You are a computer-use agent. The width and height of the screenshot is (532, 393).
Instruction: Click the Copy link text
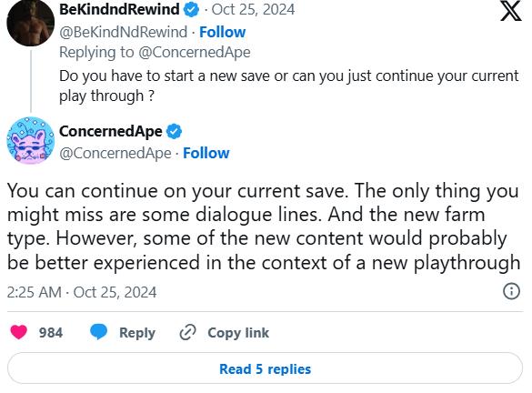coord(238,333)
